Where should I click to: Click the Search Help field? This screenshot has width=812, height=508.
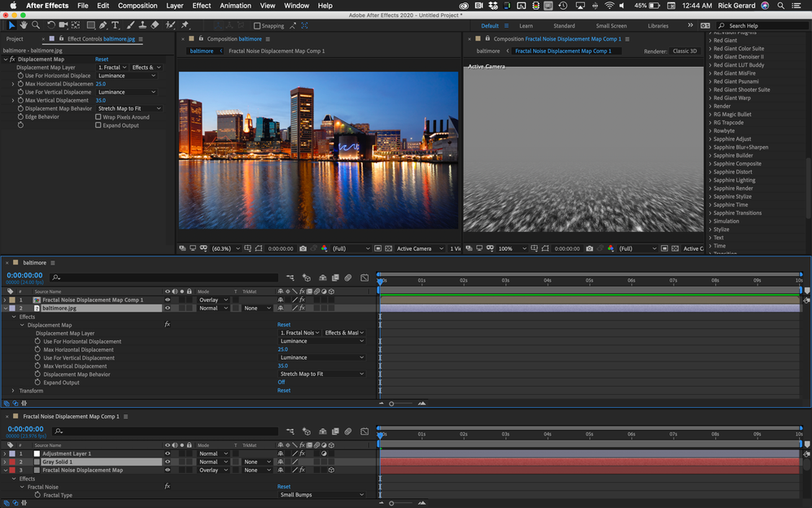pos(762,26)
